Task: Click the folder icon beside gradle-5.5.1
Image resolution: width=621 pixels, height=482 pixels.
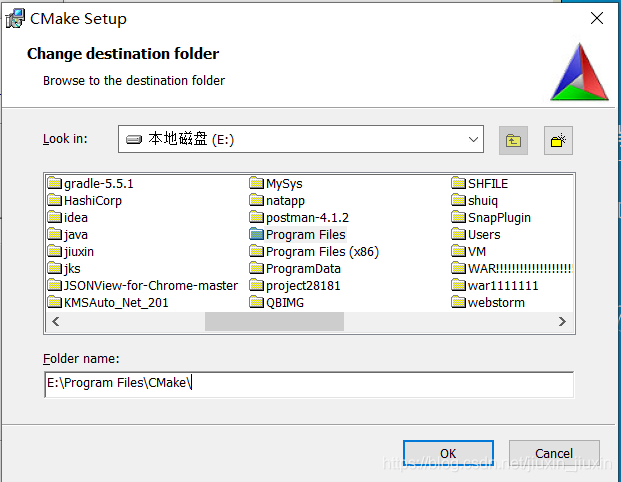Action: click(55, 183)
